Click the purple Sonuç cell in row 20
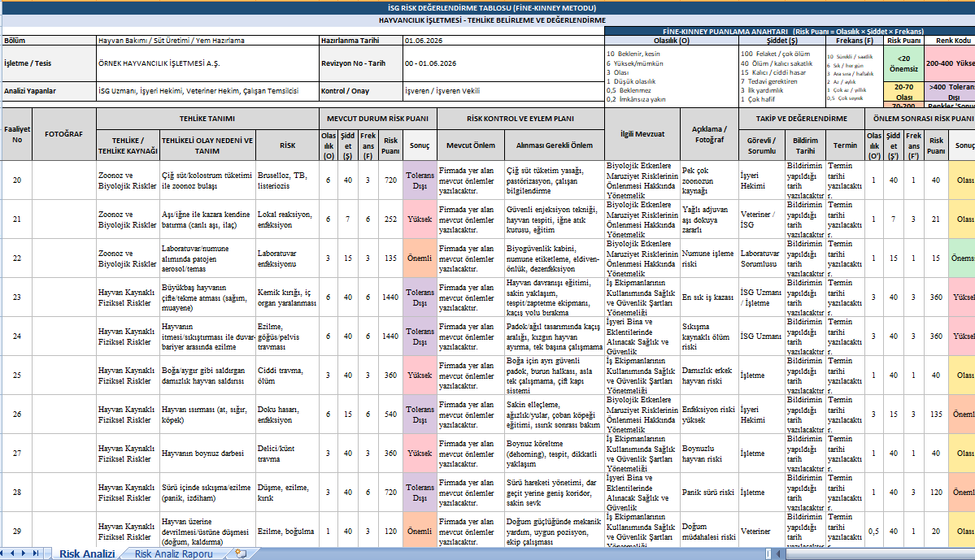This screenshot has width=975, height=560. pos(420,180)
